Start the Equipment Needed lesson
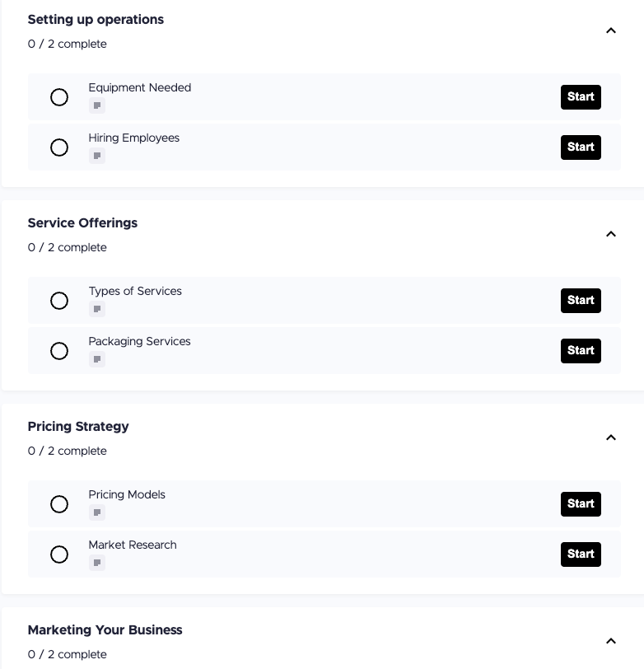 click(581, 97)
